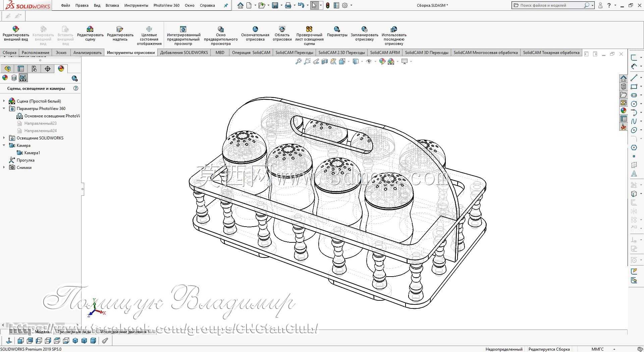This screenshot has height=352, width=644.
Task: Click the Редактируется Сборка status text
Action: (x=549, y=349)
